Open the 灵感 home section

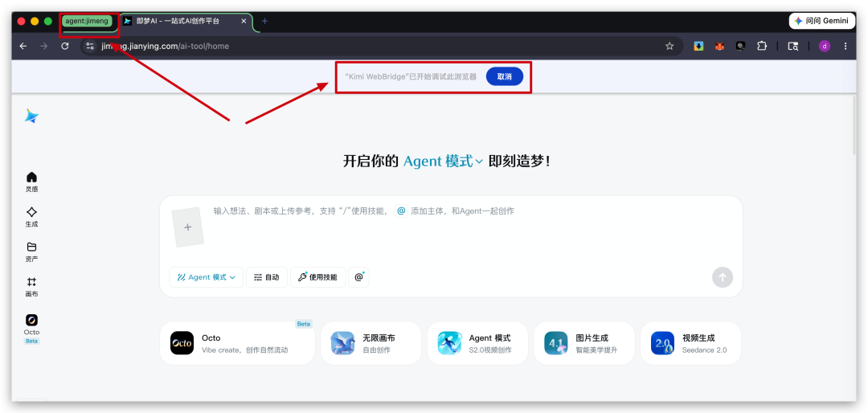[31, 182]
